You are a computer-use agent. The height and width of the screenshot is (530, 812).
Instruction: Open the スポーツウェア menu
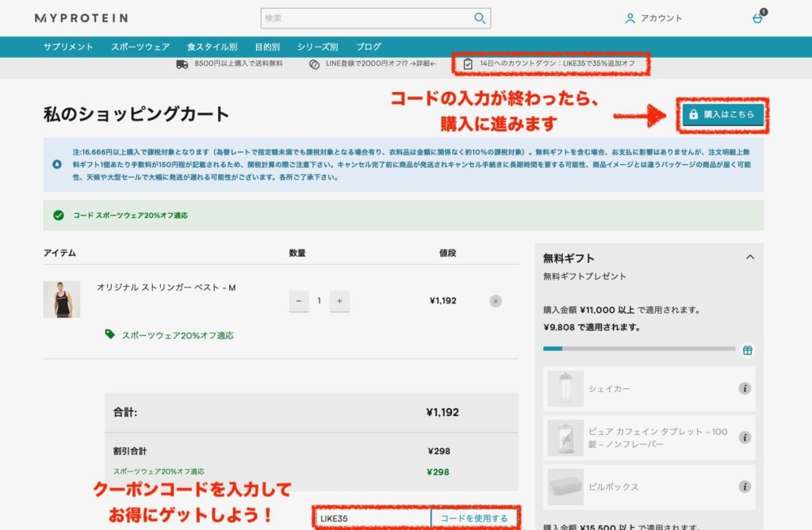[x=140, y=47]
